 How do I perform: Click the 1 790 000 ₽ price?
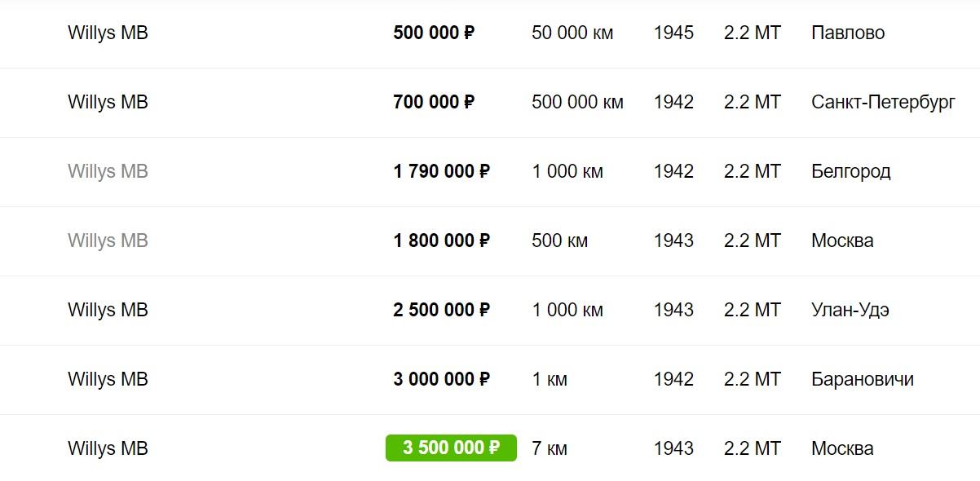click(441, 172)
